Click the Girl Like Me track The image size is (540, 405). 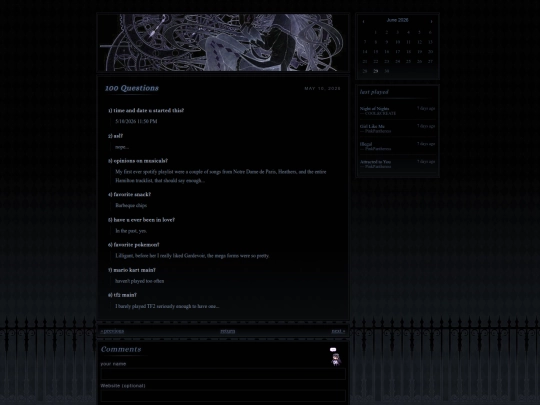coord(372,126)
